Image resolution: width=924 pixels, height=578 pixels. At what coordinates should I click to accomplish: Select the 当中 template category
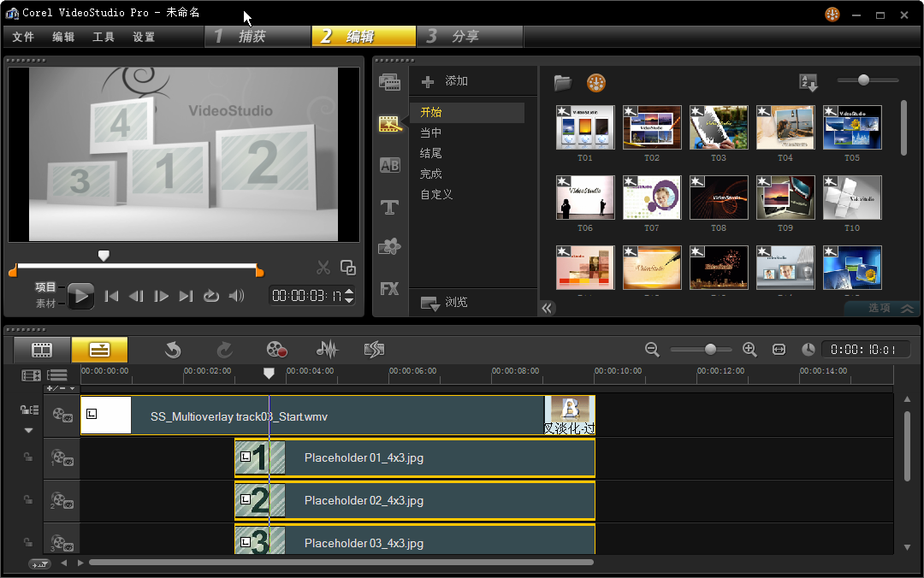[430, 133]
